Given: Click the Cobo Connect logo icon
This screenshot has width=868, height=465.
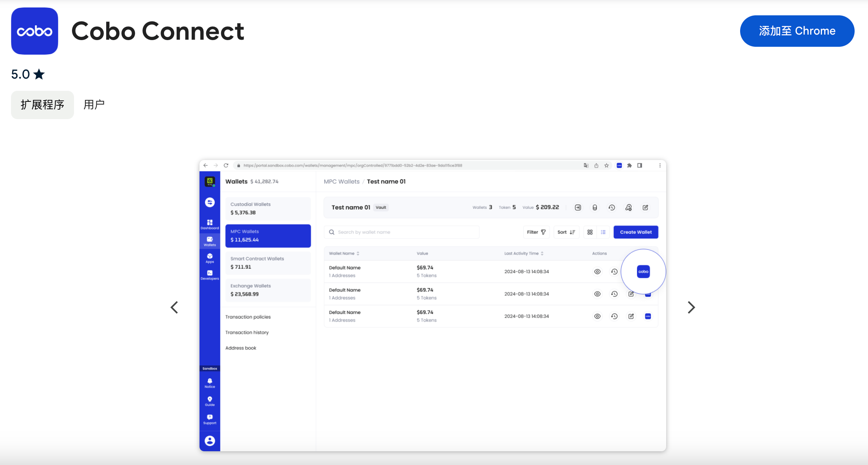Looking at the screenshot, I should [35, 31].
